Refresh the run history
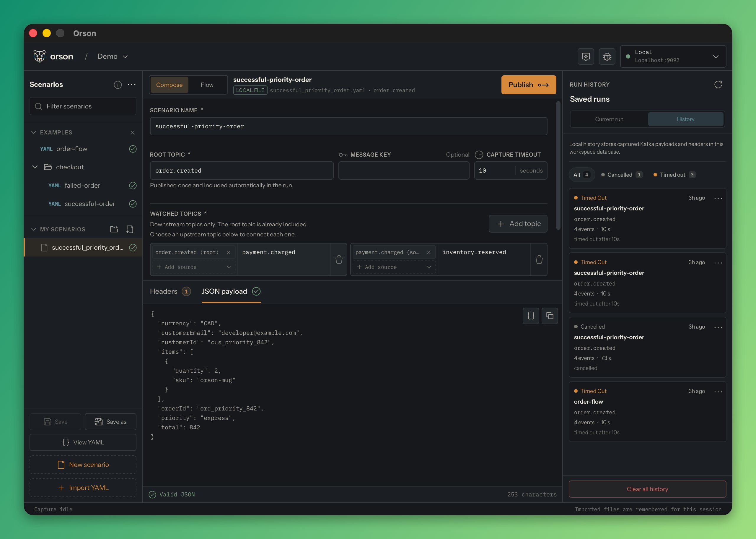This screenshot has width=756, height=539. pyautogui.click(x=718, y=85)
